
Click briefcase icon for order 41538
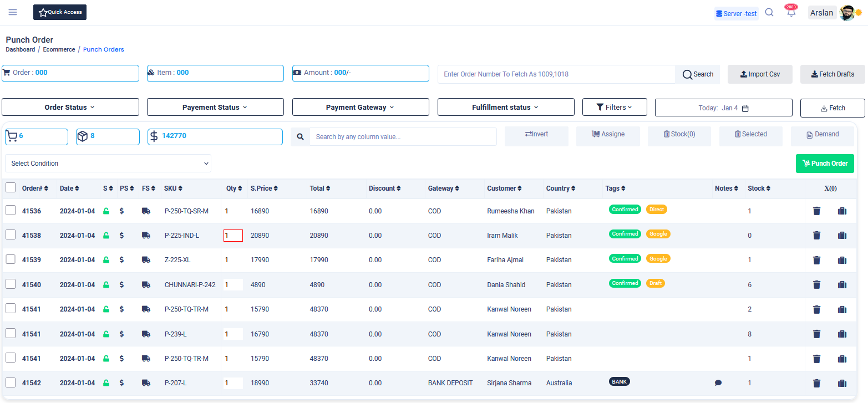842,236
